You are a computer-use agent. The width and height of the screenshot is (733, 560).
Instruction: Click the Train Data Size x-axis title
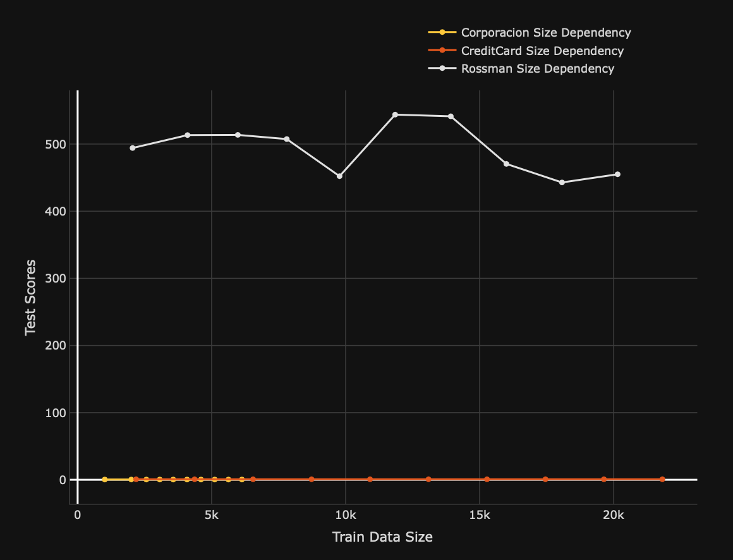(x=382, y=537)
